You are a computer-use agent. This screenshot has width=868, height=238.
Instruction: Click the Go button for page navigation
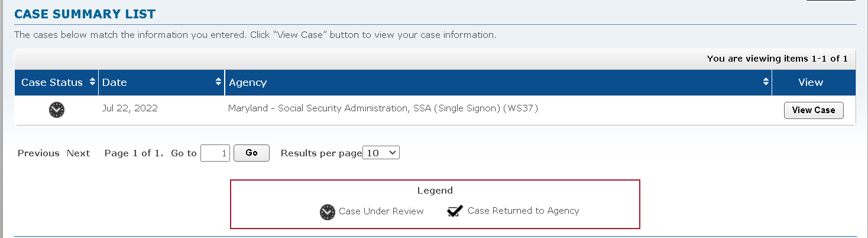[x=252, y=153]
